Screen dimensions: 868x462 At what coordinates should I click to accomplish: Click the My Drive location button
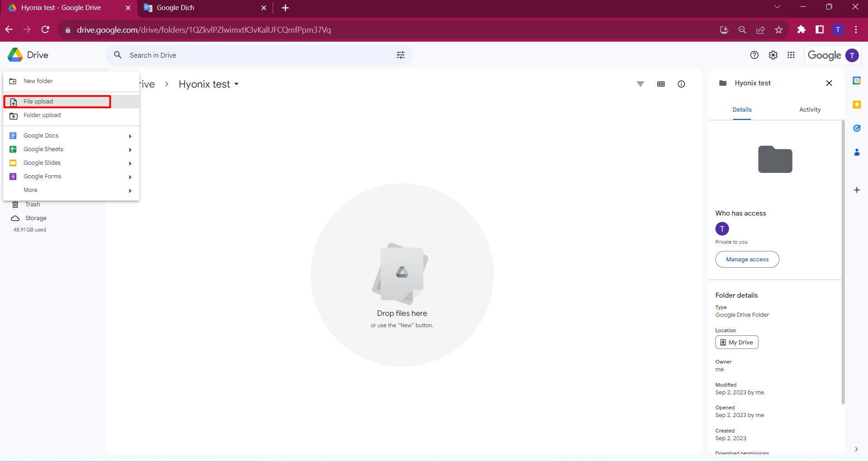pos(736,343)
